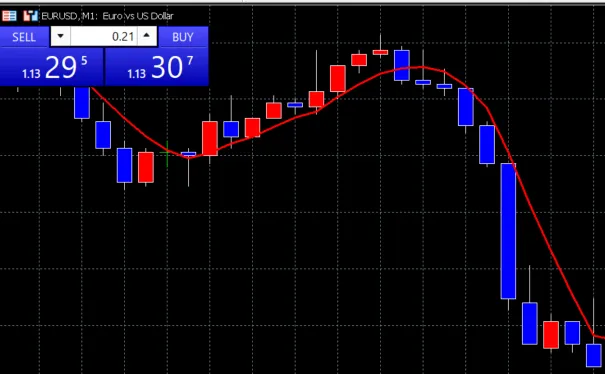This screenshot has height=374, width=605.
Task: Click the red candle beside the green crosshair
Action: coord(146,167)
